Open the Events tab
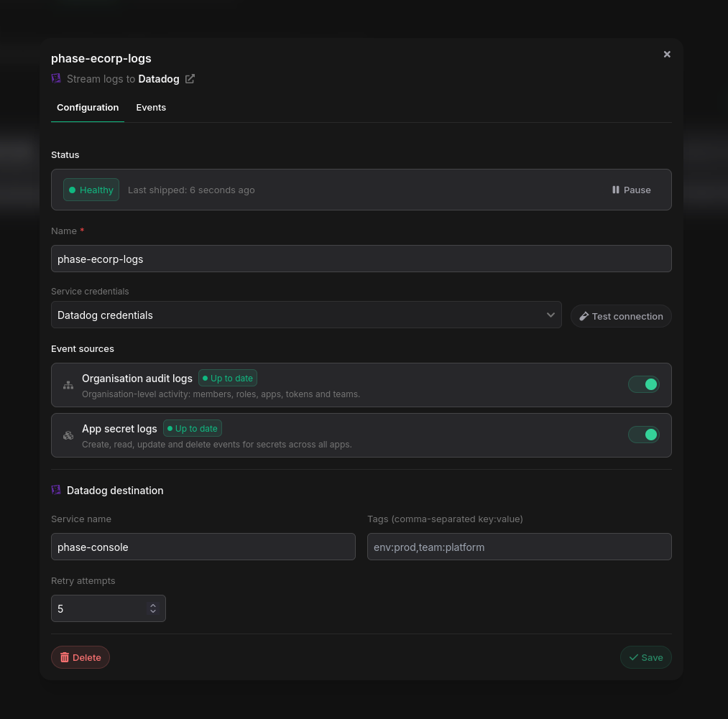Viewport: 728px width, 719px height. [x=151, y=108]
